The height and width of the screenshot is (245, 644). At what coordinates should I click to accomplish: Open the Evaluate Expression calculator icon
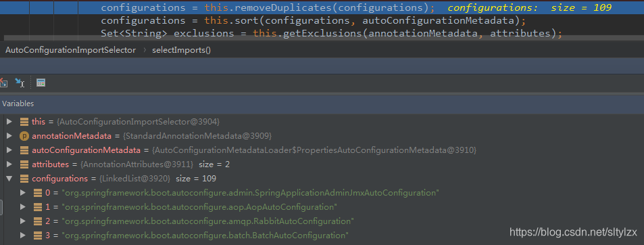(41, 83)
